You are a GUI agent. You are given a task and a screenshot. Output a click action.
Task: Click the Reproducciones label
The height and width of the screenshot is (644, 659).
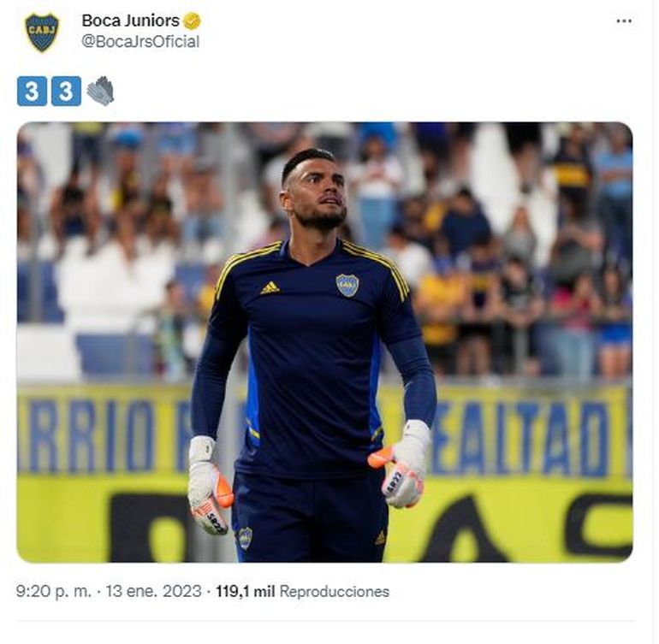pyautogui.click(x=334, y=592)
